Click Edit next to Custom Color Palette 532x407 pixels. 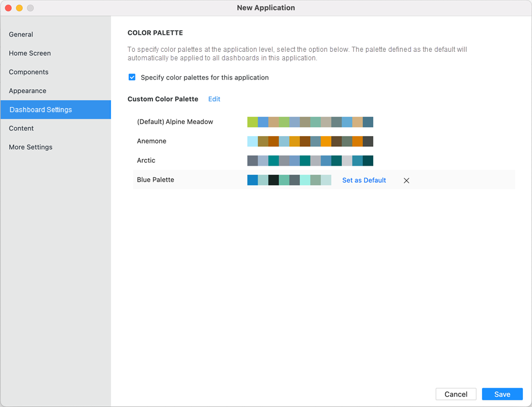(214, 99)
